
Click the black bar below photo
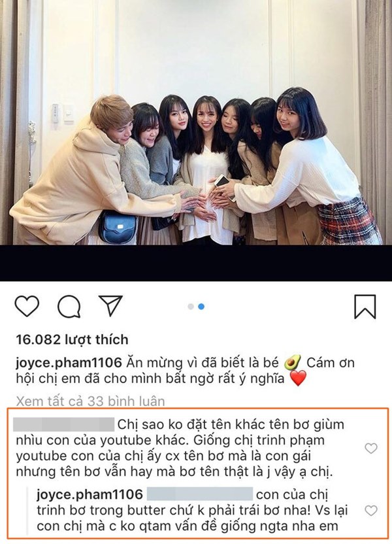196,263
